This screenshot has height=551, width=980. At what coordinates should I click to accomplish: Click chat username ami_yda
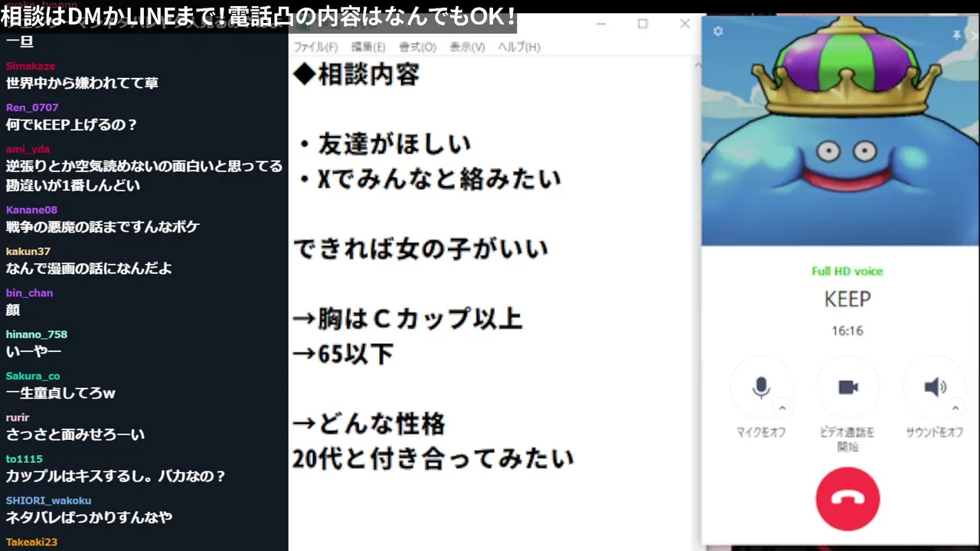(28, 149)
